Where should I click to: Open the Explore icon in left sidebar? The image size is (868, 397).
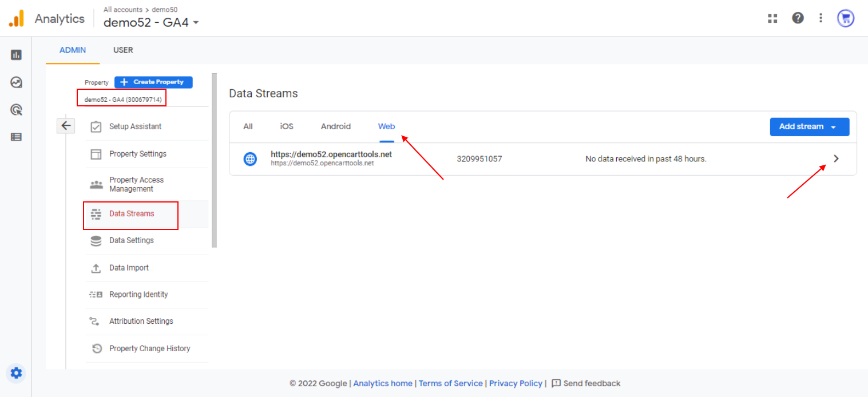click(x=16, y=82)
